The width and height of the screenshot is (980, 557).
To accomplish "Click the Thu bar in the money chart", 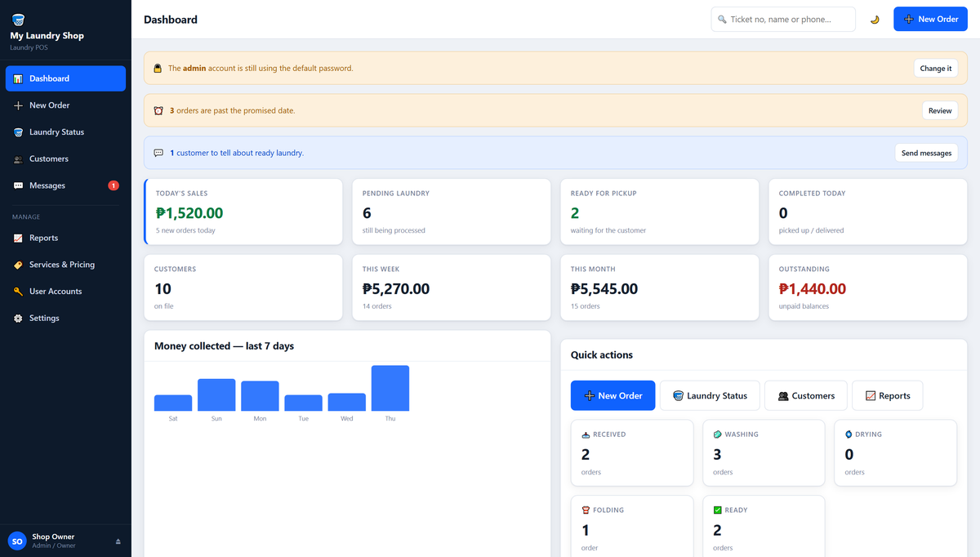I will [x=390, y=388].
